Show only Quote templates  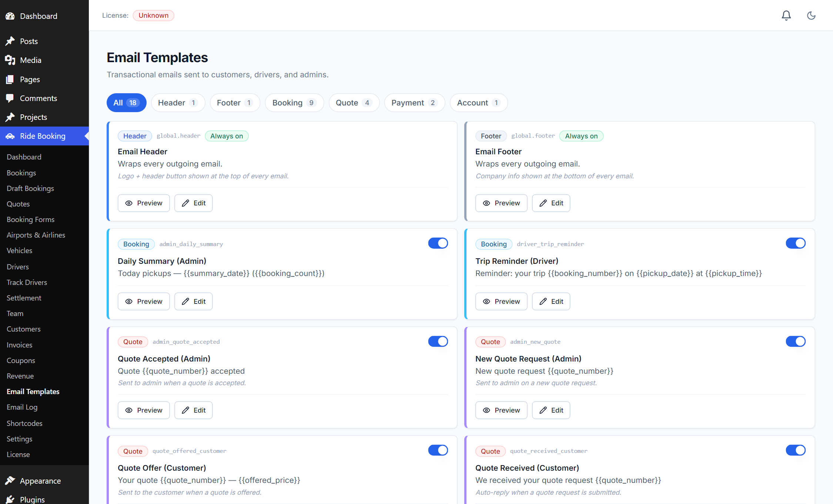[x=354, y=103]
